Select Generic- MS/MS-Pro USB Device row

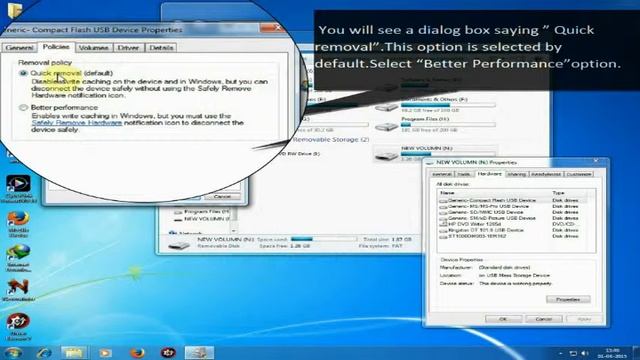(x=512, y=207)
